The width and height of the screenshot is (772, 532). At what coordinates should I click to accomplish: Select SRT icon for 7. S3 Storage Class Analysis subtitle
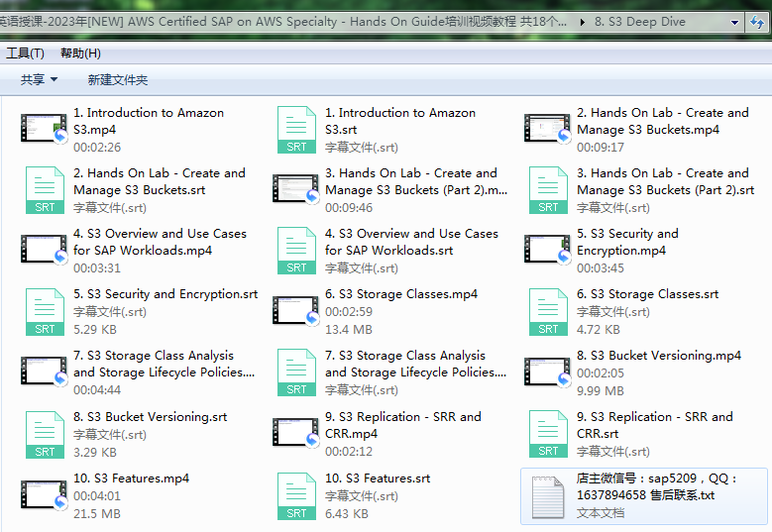pos(296,372)
